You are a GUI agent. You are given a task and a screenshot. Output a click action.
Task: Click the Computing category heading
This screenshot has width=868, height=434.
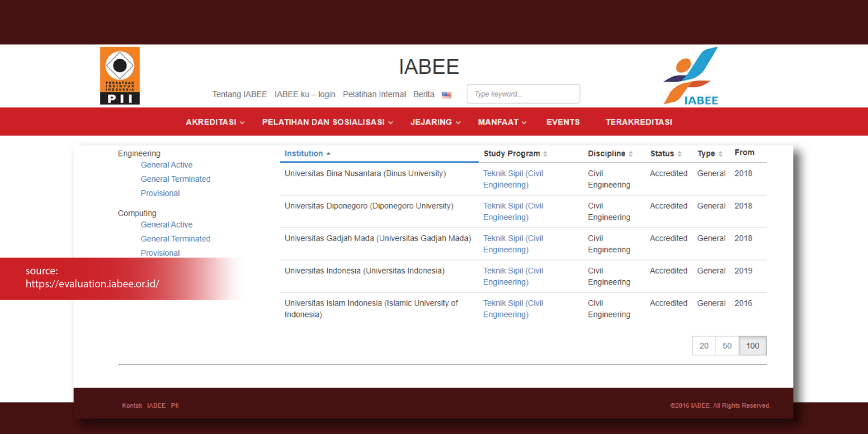point(137,213)
